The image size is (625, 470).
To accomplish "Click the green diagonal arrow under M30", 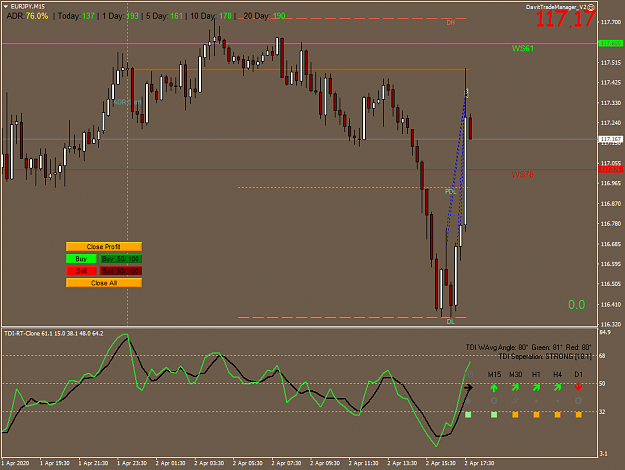I will point(515,387).
